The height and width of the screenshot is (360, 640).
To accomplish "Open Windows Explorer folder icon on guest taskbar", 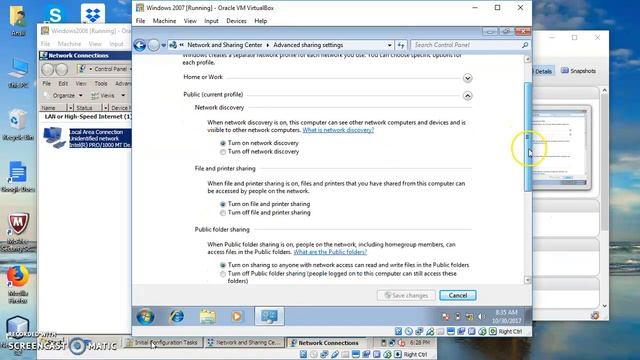I will pos(207,316).
